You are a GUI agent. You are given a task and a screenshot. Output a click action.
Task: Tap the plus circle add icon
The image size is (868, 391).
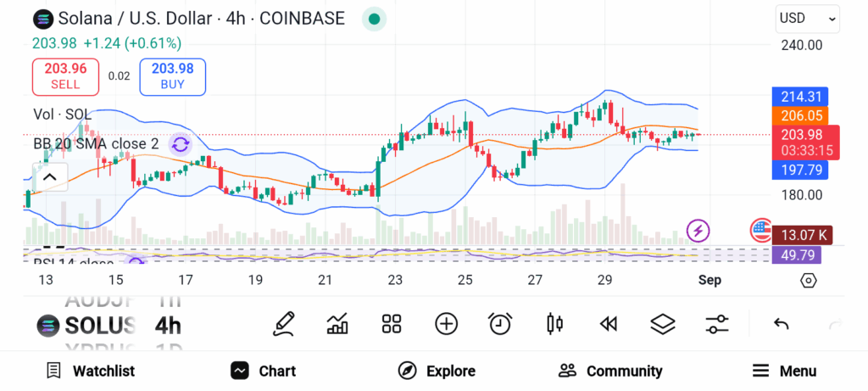pos(446,323)
